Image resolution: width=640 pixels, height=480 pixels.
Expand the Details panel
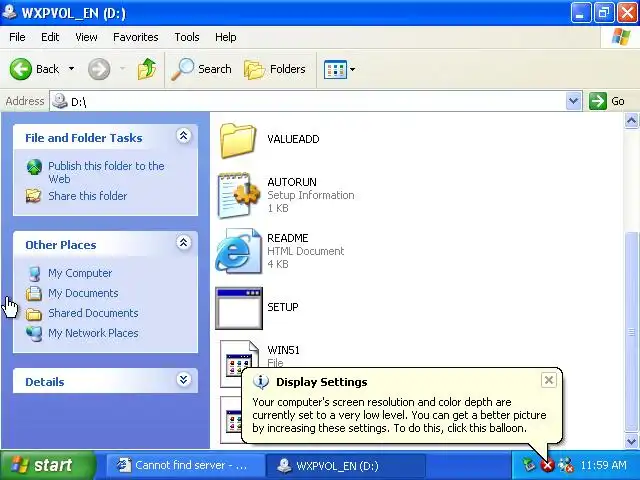(184, 380)
